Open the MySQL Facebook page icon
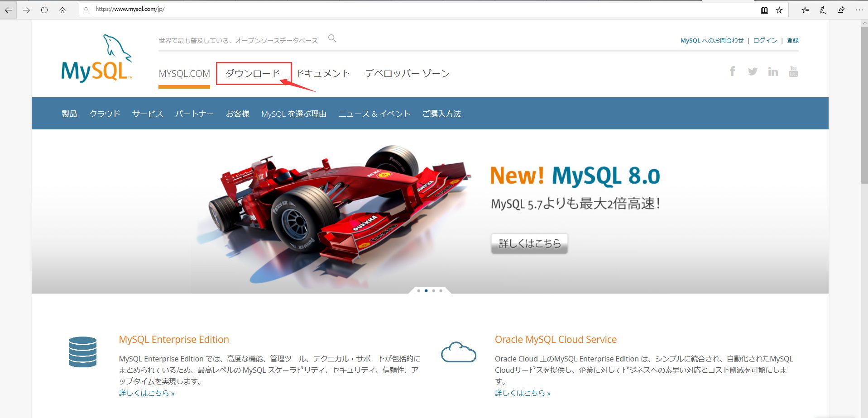 732,71
